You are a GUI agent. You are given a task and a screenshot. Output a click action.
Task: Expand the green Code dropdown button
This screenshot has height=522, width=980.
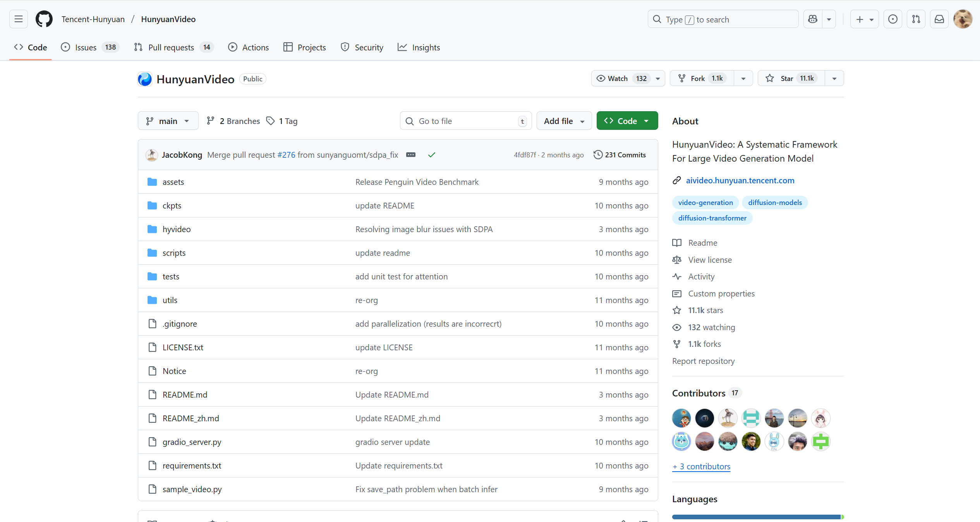[x=627, y=121]
